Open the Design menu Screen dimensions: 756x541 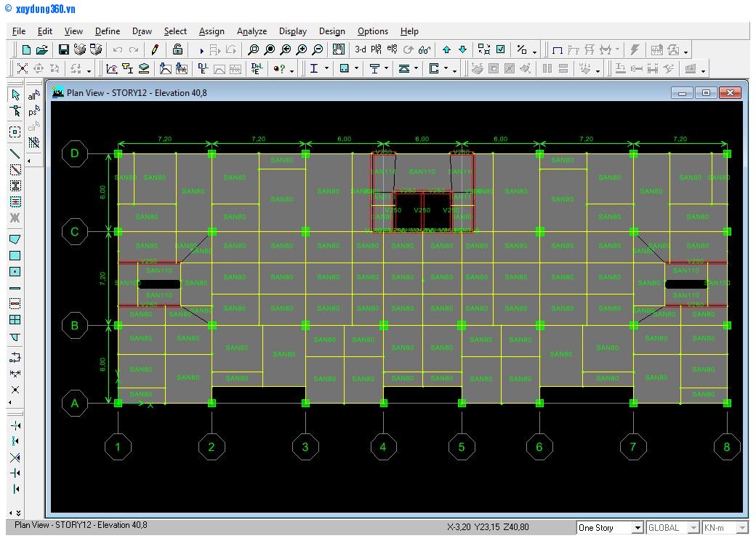pos(331,31)
